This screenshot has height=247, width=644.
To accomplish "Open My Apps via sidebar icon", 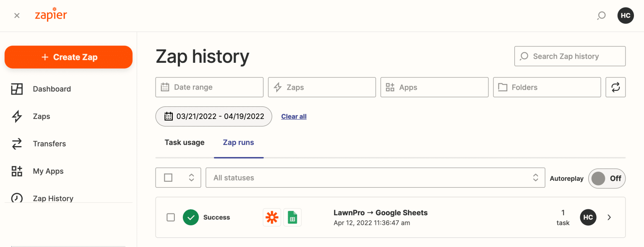I will pos(17,171).
